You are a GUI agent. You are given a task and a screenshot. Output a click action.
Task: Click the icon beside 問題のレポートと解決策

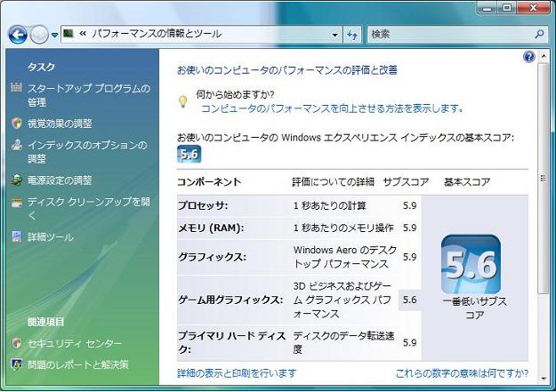pos(16,364)
